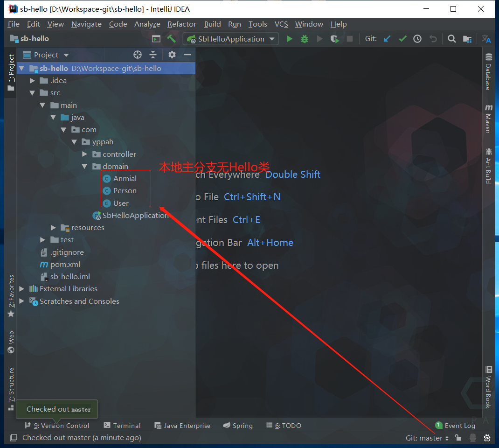
Task: Hide the Project tool window
Action: click(x=187, y=55)
